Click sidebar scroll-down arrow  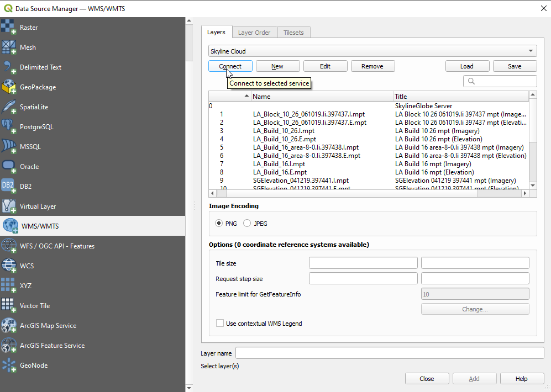coord(189,388)
